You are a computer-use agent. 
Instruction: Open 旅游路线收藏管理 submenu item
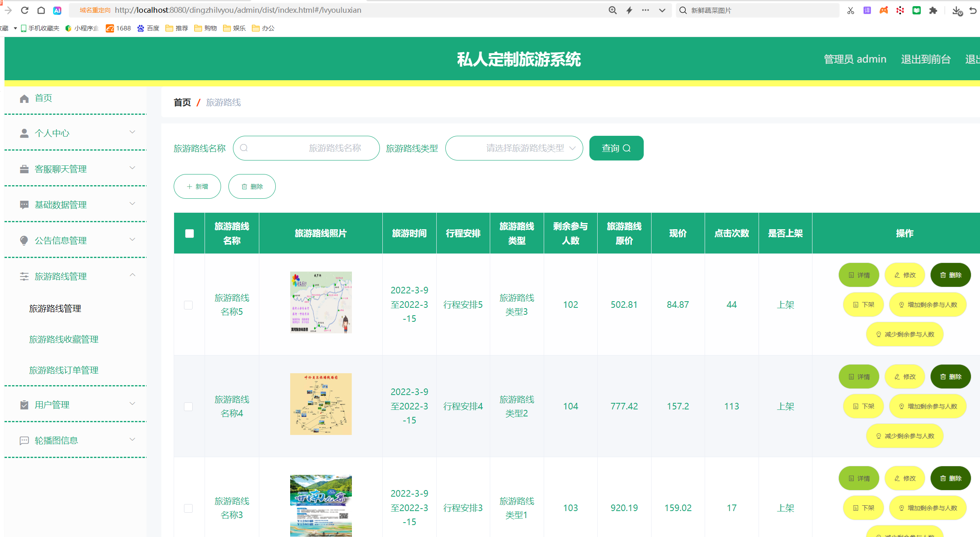point(64,339)
